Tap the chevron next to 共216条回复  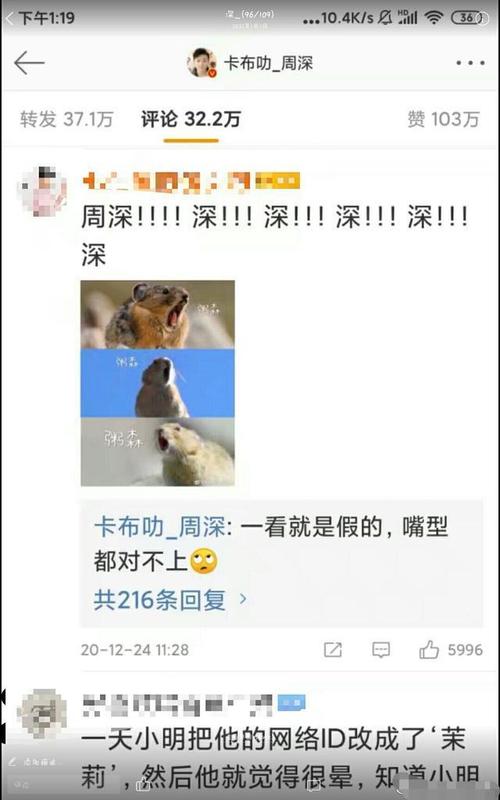click(243, 599)
